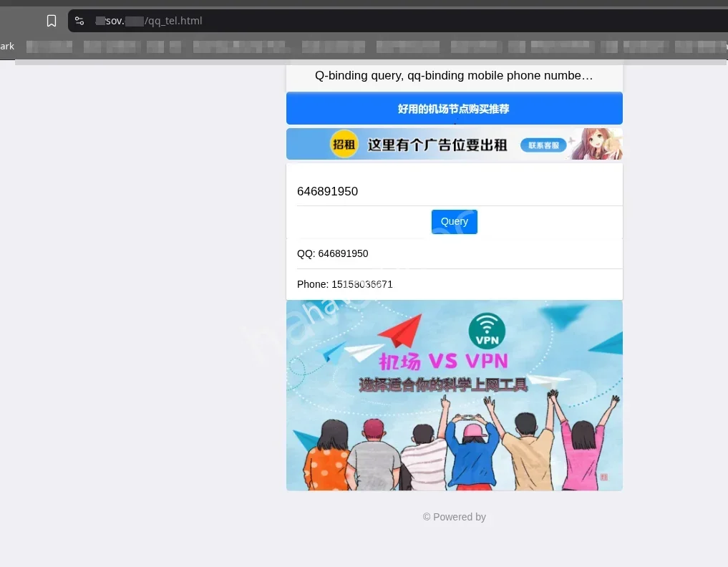Open the 这里有个广告位要出租 ad banner
This screenshot has height=567, width=728.
tap(437, 145)
